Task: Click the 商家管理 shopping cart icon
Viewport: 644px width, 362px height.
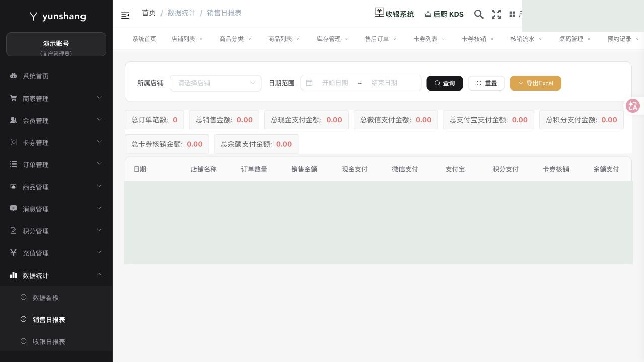Action: [x=14, y=98]
